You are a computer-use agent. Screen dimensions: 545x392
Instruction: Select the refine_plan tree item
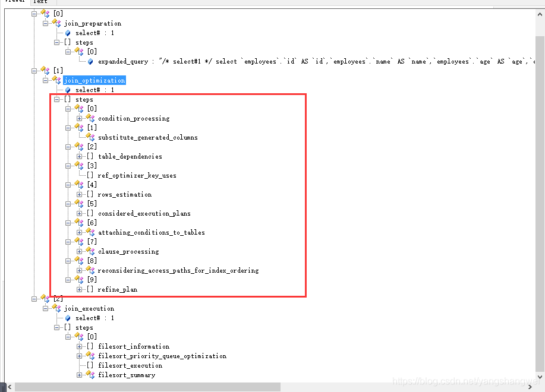tap(117, 289)
